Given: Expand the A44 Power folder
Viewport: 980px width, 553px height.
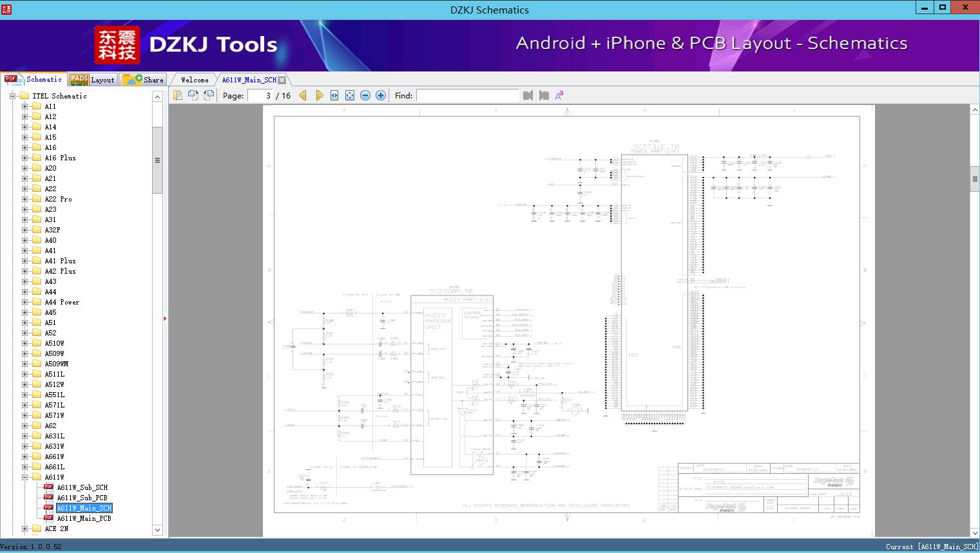Looking at the screenshot, I should click(25, 302).
